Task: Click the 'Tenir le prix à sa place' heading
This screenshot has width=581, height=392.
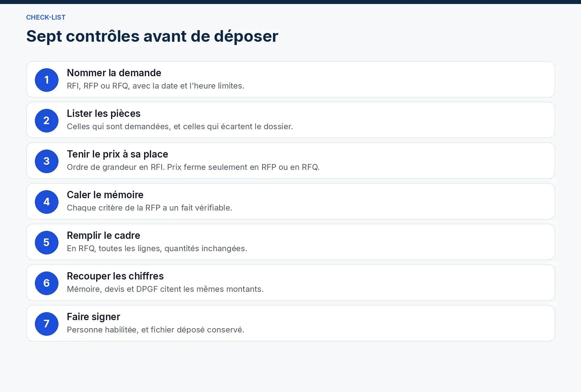Action: [117, 154]
